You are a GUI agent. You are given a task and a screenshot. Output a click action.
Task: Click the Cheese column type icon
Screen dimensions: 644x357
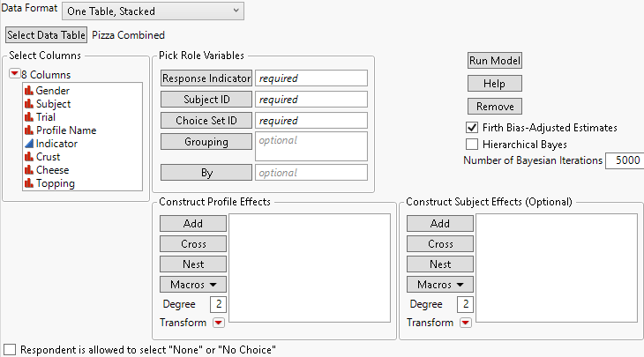pyautogui.click(x=29, y=170)
